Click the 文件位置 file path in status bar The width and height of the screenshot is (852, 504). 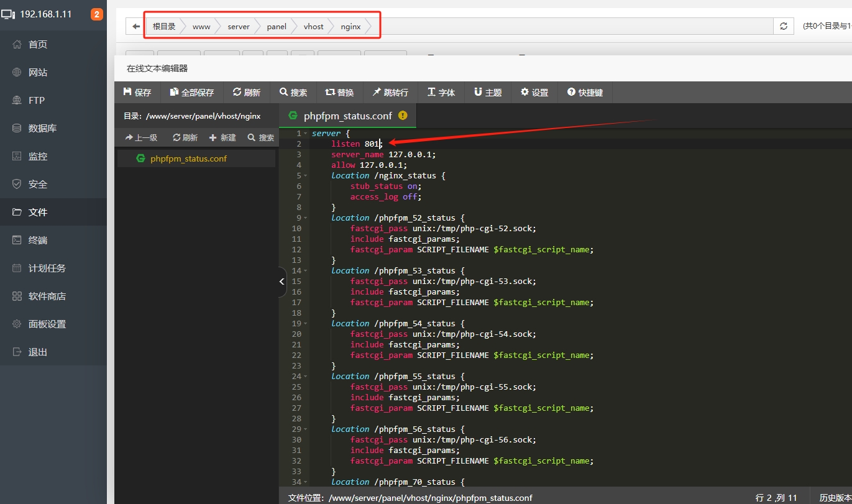tap(410, 498)
